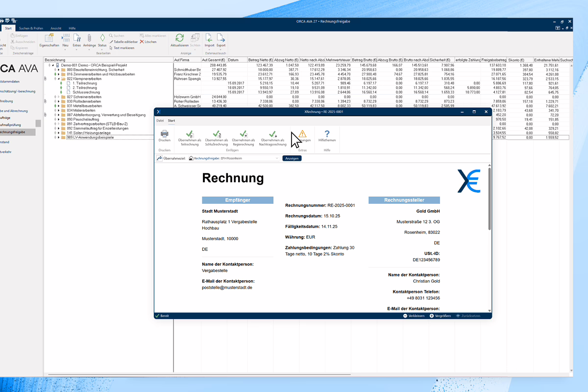Expand the 030 Rolladenarbeiten folder
This screenshot has height=392, width=588.
(58, 101)
